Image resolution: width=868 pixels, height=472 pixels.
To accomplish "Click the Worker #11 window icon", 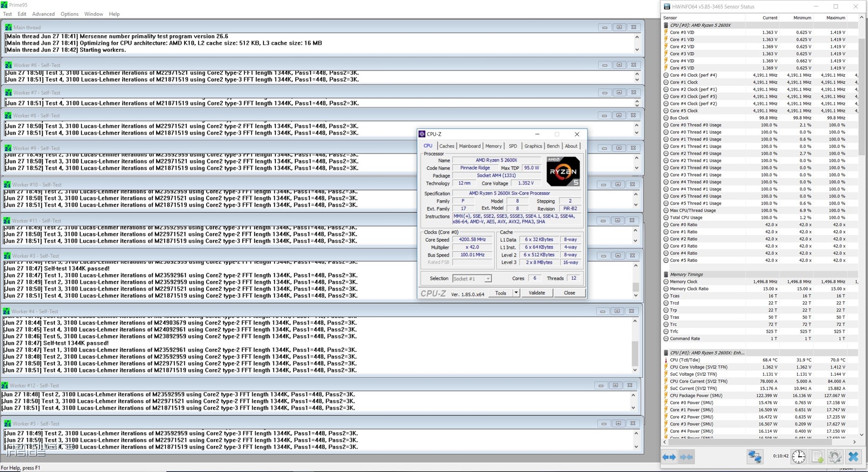I will pyautogui.click(x=6, y=220).
